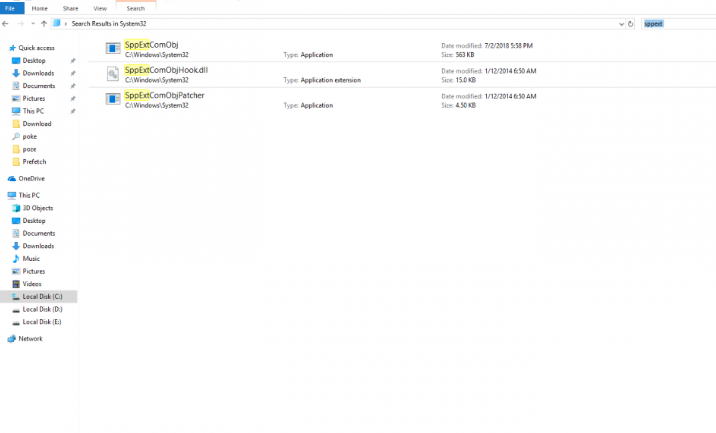This screenshot has width=716, height=433.
Task: Expand the address bar history dropdown
Action: point(621,24)
